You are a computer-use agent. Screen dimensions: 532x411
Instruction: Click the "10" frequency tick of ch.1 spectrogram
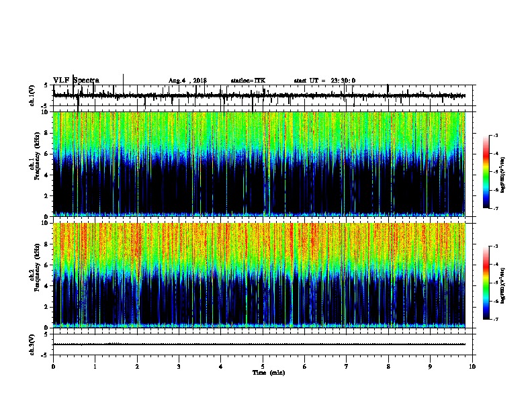[46, 112]
